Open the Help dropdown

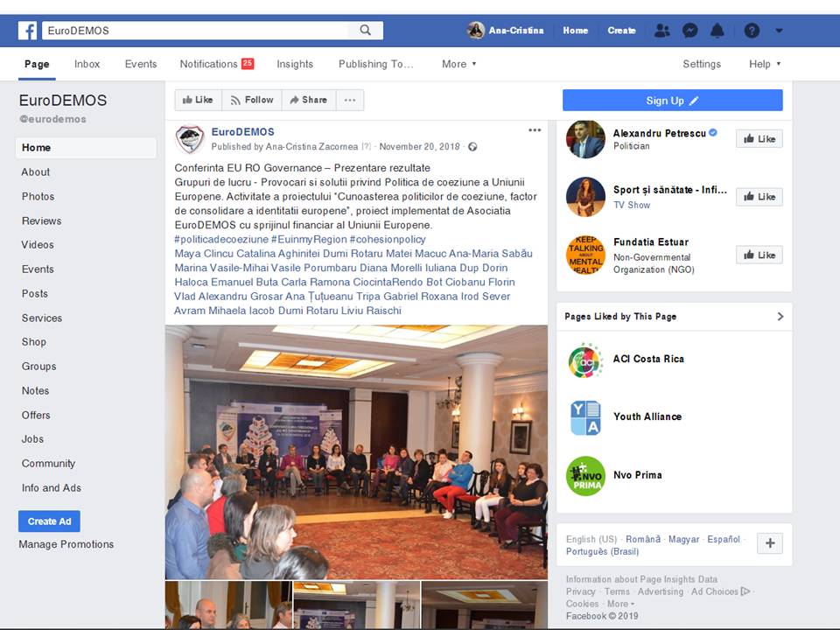coord(765,64)
